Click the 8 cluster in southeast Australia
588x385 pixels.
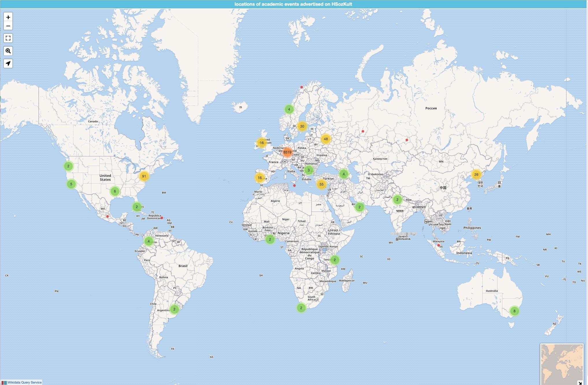(514, 311)
